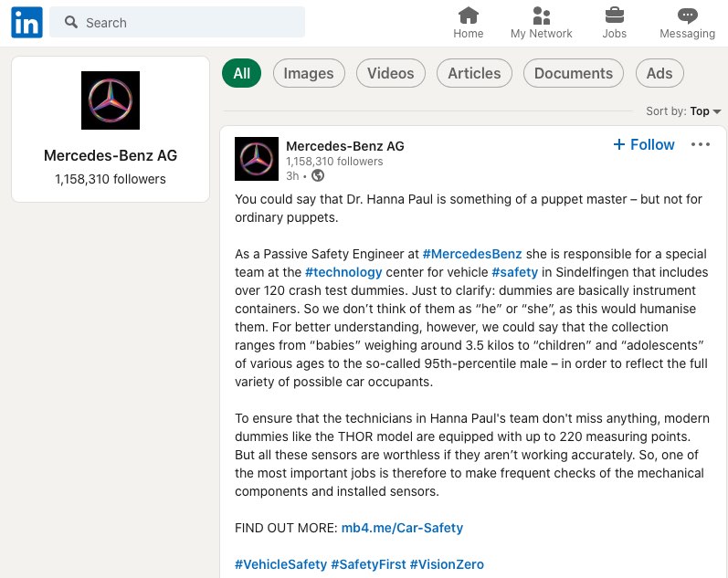The image size is (728, 578).
Task: Toggle the Images filter pill
Action: pos(309,73)
